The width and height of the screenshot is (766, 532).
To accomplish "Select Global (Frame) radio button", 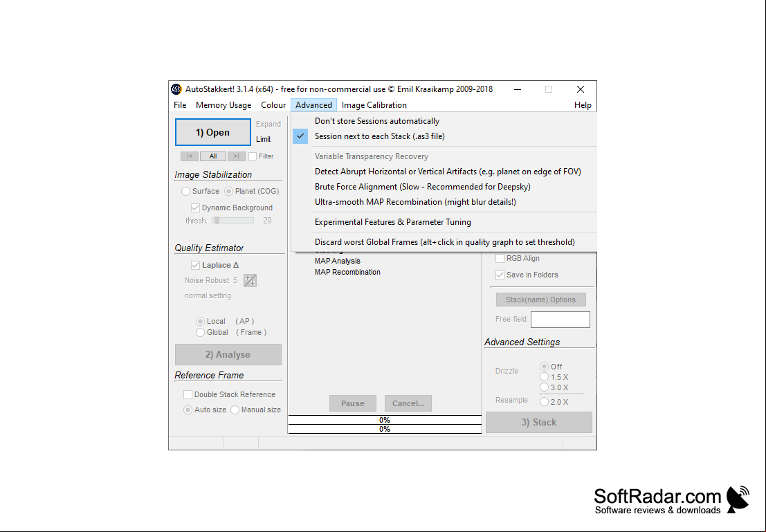I will click(200, 332).
